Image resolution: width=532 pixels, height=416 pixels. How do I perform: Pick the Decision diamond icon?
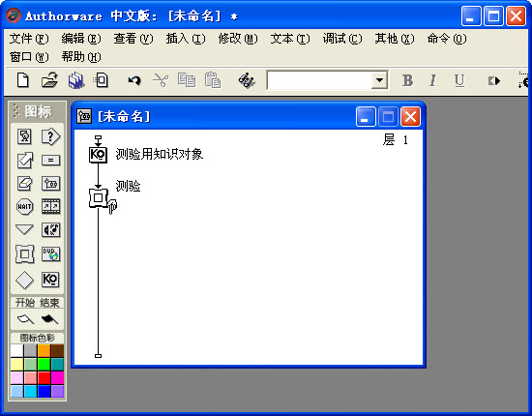pyautogui.click(x=24, y=281)
